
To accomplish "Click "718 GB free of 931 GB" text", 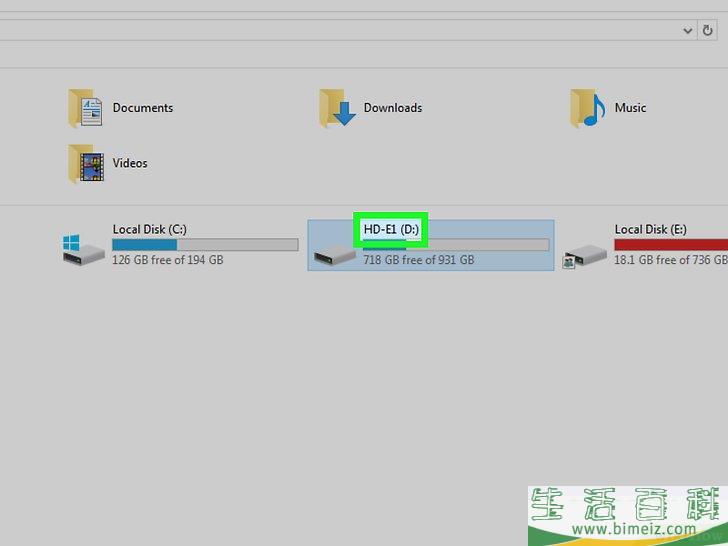I will pos(418,260).
